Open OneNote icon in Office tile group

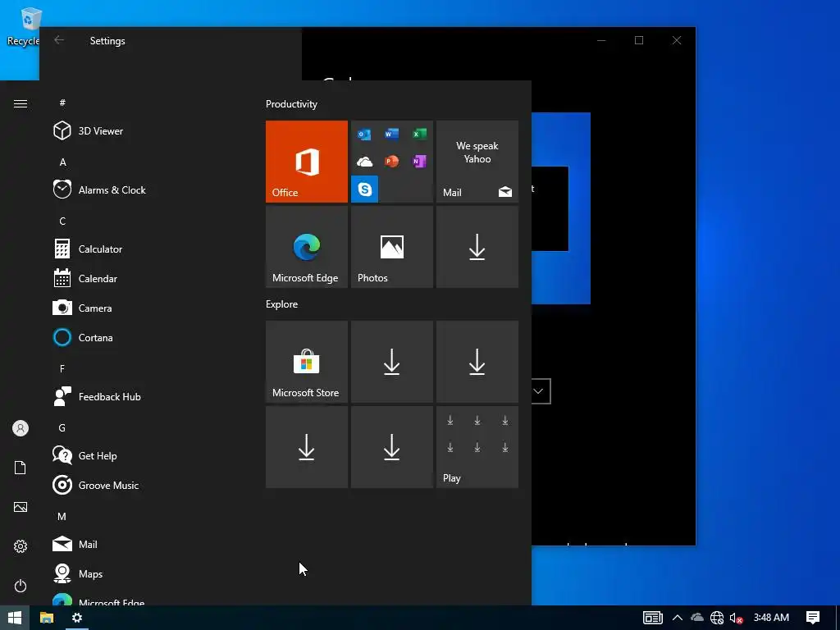[419, 162]
